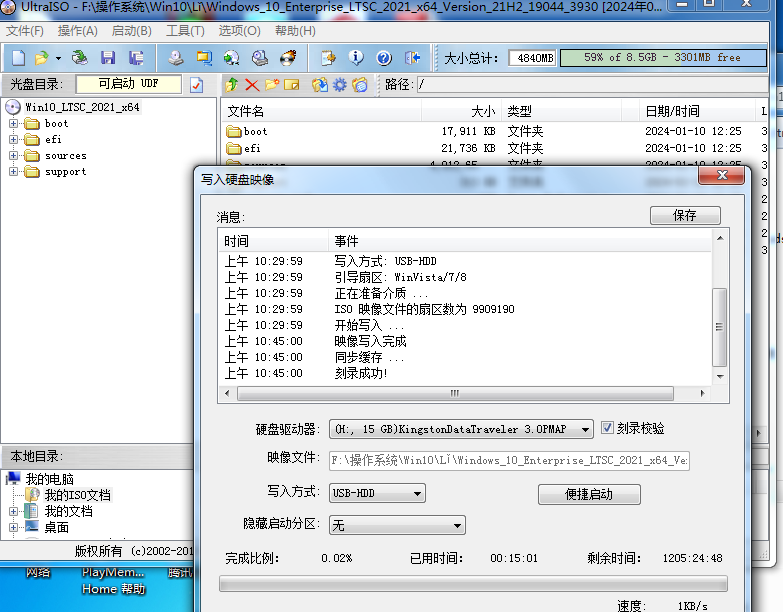Expand the boot folder tree node

tap(14, 124)
